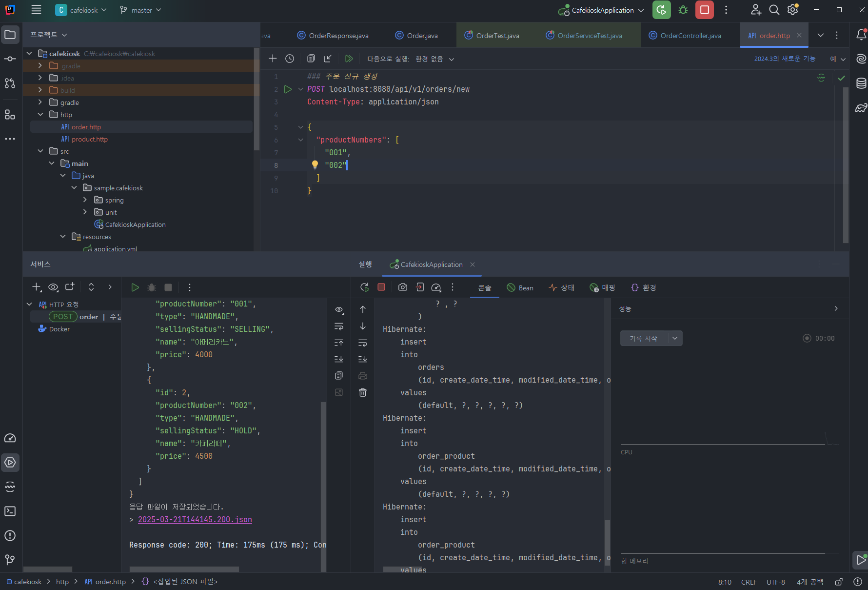This screenshot has width=868, height=590.
Task: Toggle soft-wrap in Spring console
Action: coord(363,343)
